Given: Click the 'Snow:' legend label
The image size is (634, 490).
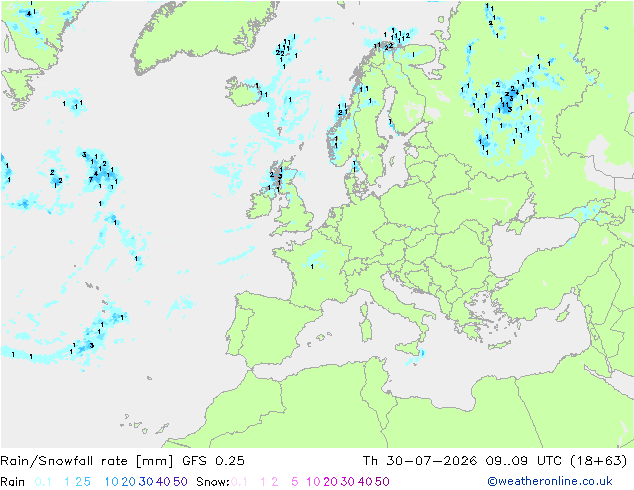Looking at the screenshot, I should tap(213, 482).
